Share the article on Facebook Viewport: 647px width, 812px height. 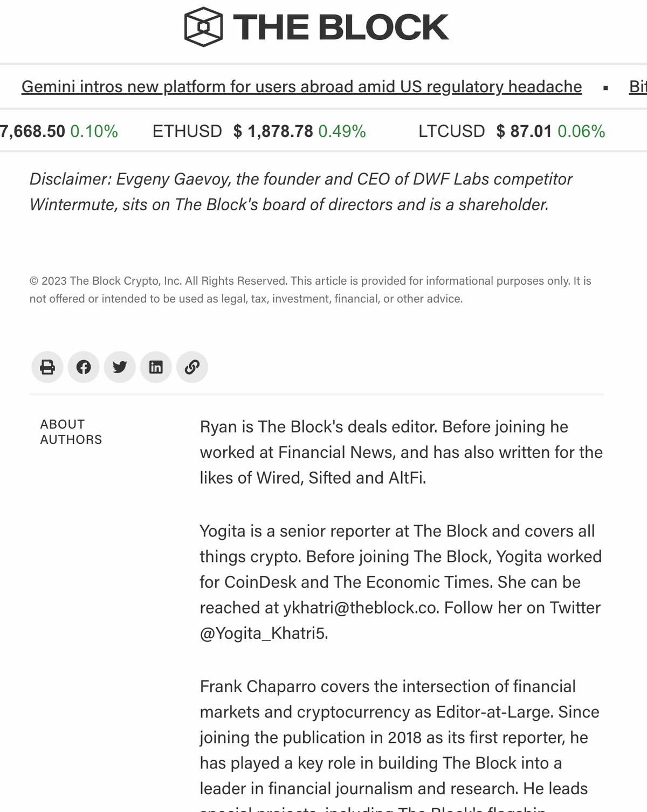[84, 367]
